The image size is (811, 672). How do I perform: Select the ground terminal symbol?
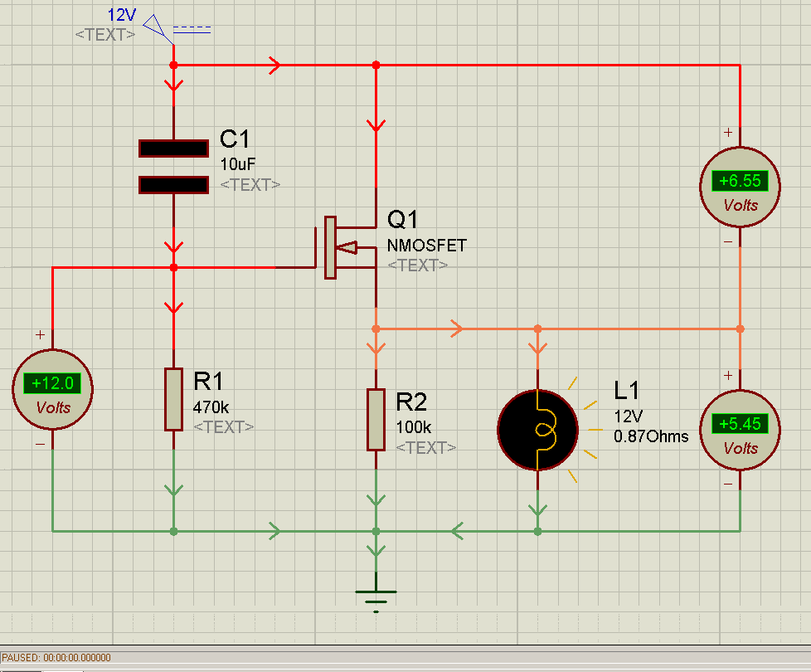[376, 600]
